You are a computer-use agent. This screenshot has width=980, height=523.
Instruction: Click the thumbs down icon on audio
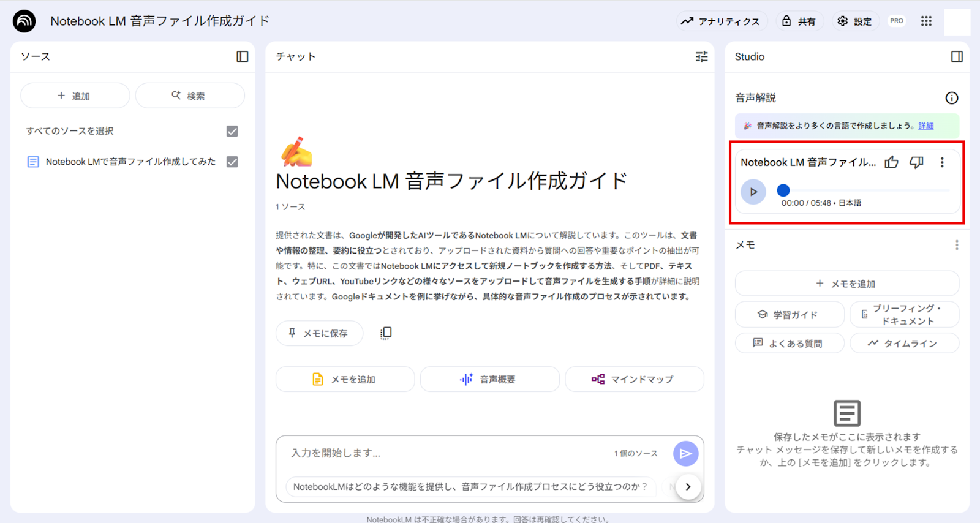pos(916,162)
